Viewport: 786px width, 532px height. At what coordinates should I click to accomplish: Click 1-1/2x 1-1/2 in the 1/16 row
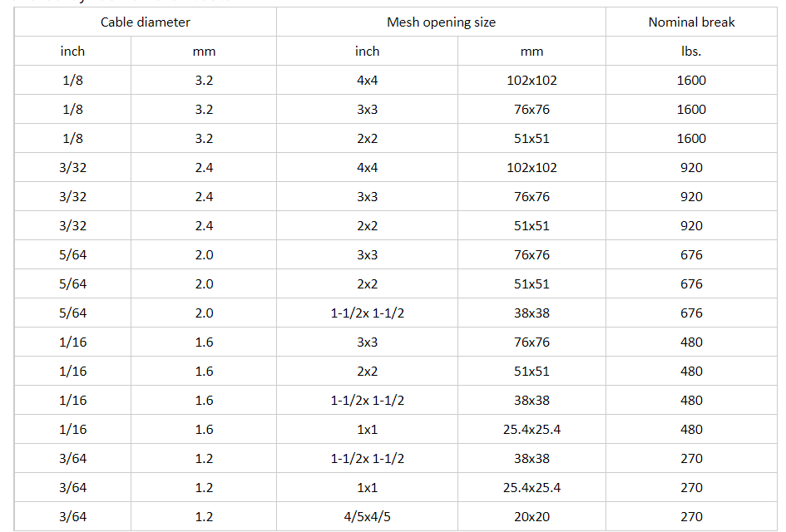(367, 401)
